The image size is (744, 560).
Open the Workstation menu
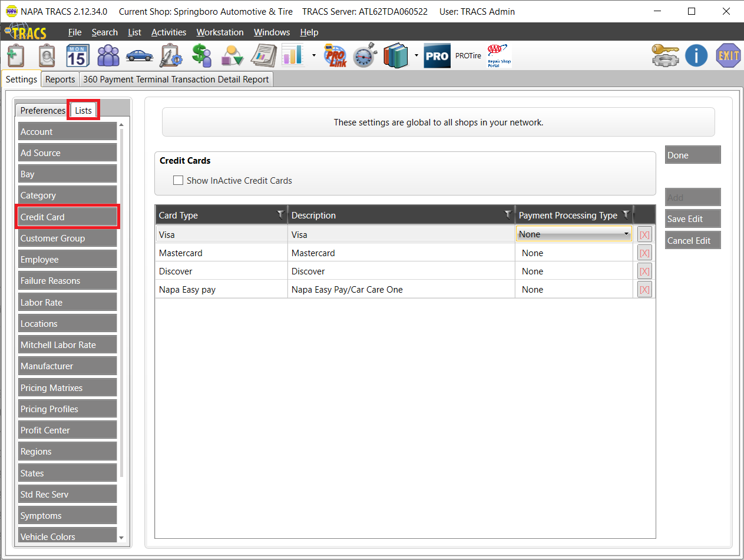point(220,32)
